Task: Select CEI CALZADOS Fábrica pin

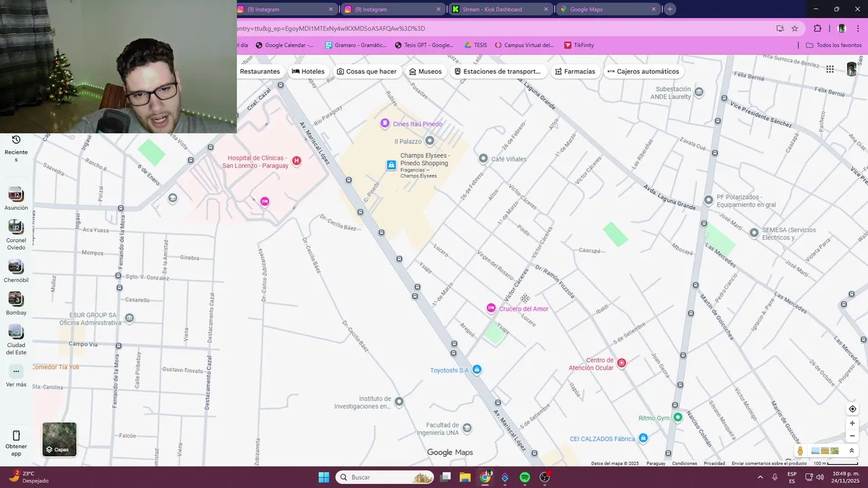Action: coord(644,439)
